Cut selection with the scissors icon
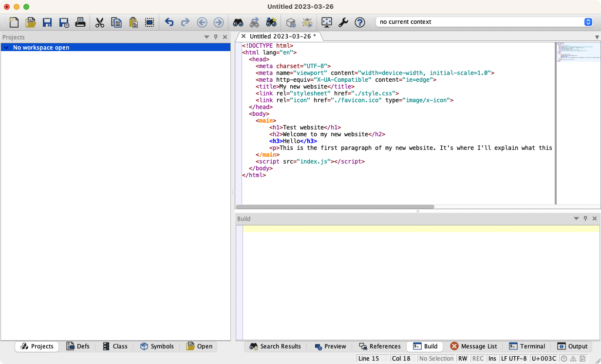601x364 pixels. (x=100, y=22)
